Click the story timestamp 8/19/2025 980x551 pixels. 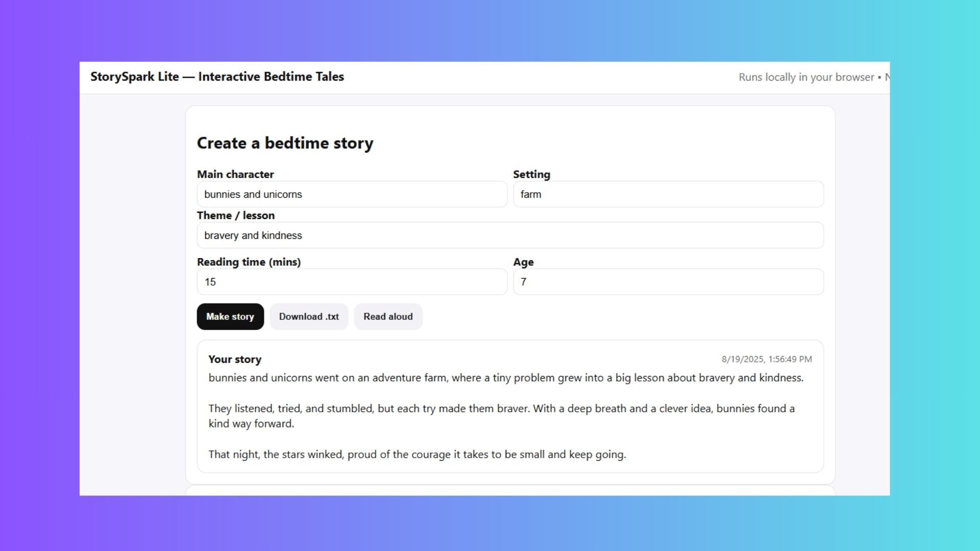[766, 359]
